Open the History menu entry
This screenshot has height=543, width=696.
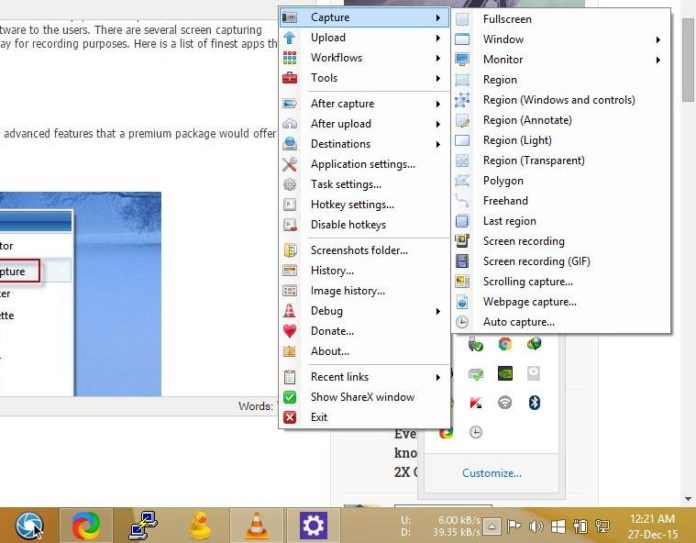tap(365, 270)
